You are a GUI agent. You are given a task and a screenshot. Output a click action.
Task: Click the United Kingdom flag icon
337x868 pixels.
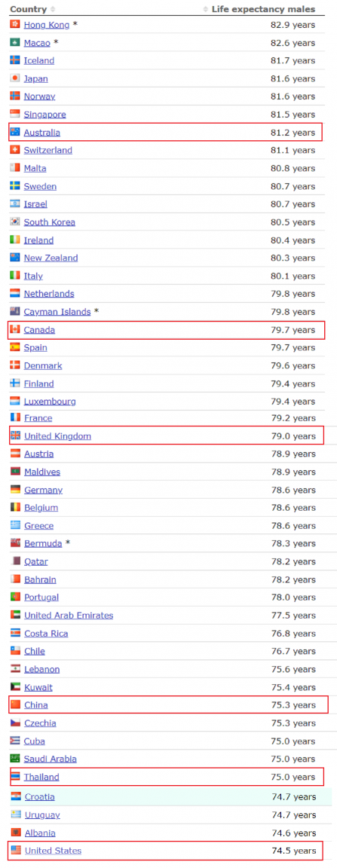pos(15,436)
